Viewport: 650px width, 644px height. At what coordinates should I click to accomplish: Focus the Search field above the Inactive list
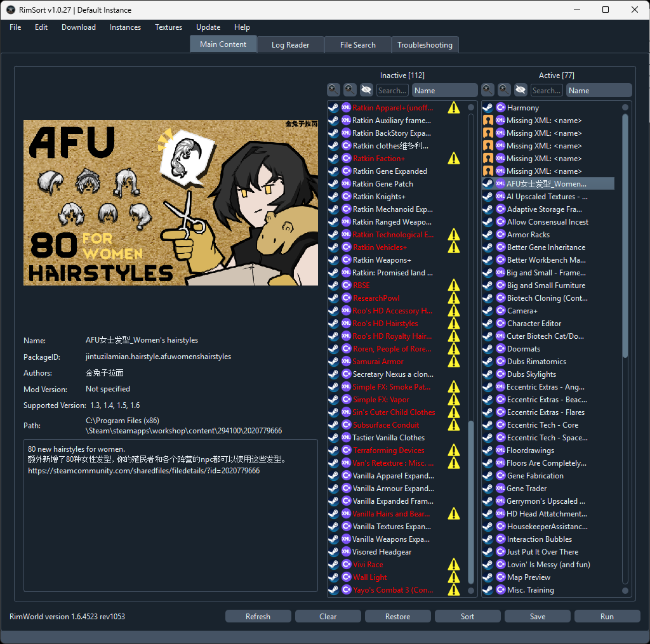pos(392,90)
